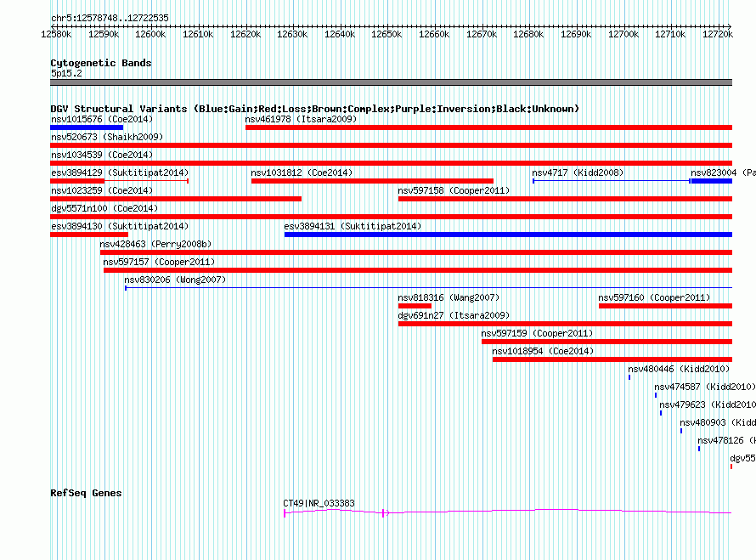This screenshot has width=756, height=560.
Task: Click dgv5571n100 (Coe2014) label
Action: (x=104, y=208)
